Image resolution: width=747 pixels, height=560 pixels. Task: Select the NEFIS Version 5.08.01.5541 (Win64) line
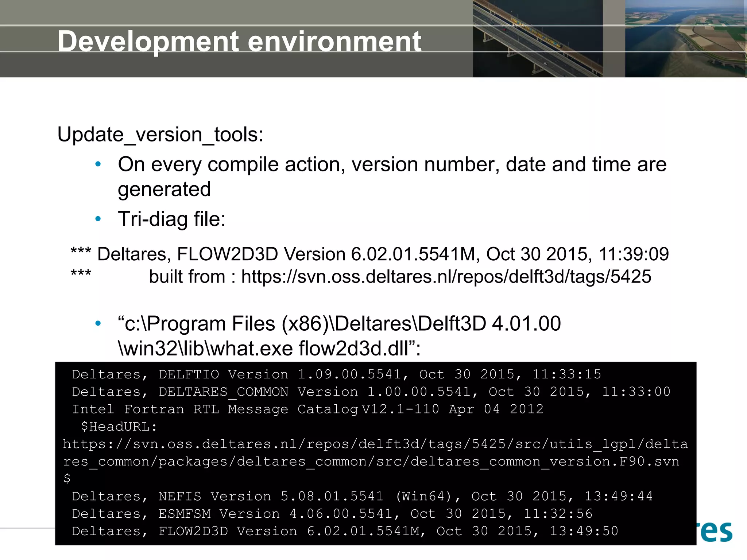click(x=362, y=496)
